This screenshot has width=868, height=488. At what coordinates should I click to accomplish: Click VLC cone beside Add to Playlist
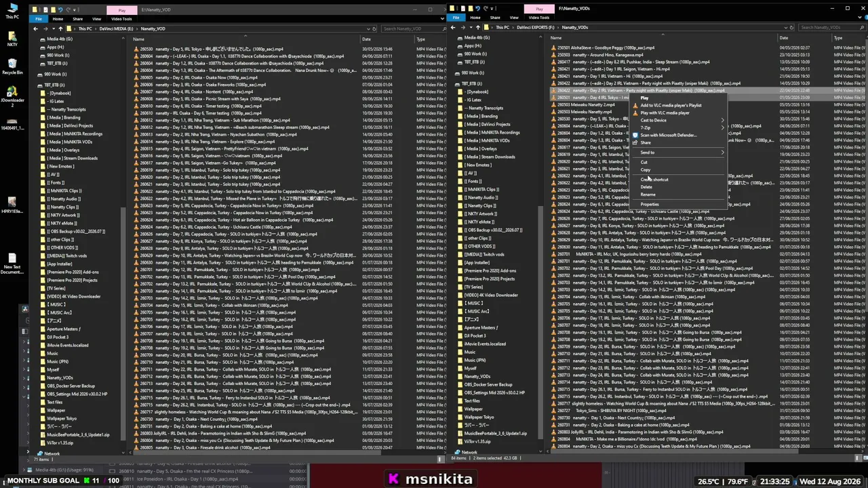[x=635, y=106]
